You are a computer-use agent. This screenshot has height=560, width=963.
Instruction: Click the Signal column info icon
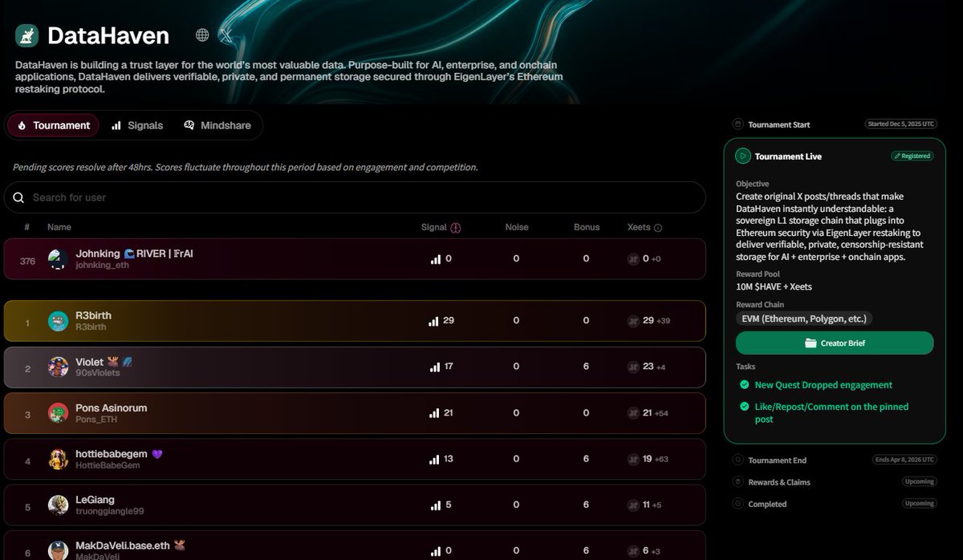click(x=456, y=228)
